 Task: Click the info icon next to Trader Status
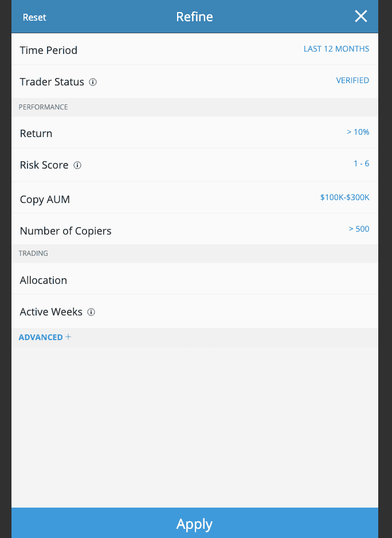click(x=93, y=82)
